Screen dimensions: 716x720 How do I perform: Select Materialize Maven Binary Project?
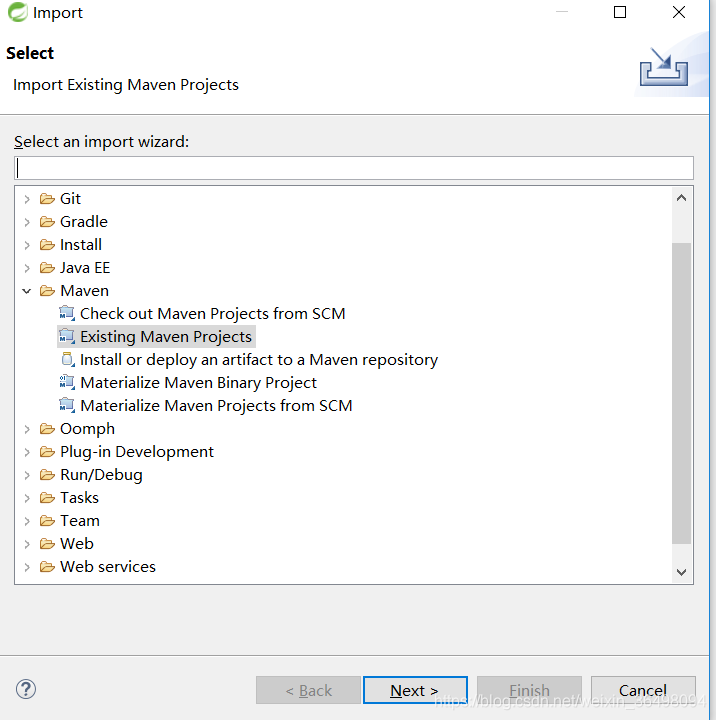click(198, 382)
